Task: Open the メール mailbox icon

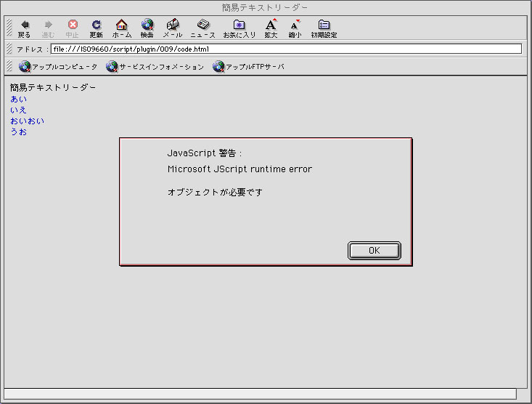Action: click(172, 28)
